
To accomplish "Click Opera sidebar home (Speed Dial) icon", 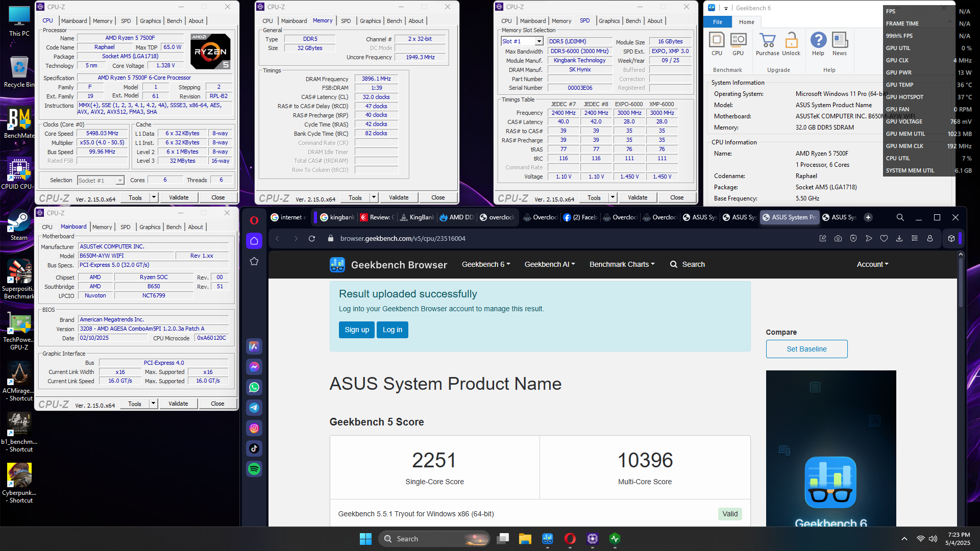I will (254, 241).
